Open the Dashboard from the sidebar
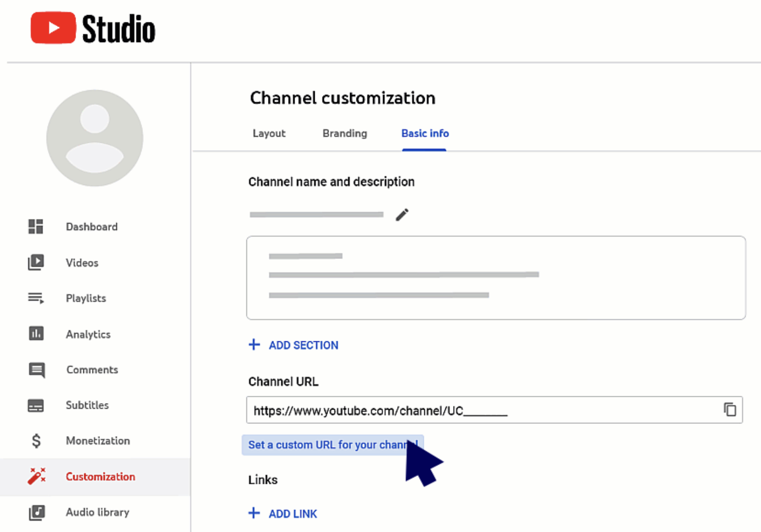 pyautogui.click(x=37, y=227)
